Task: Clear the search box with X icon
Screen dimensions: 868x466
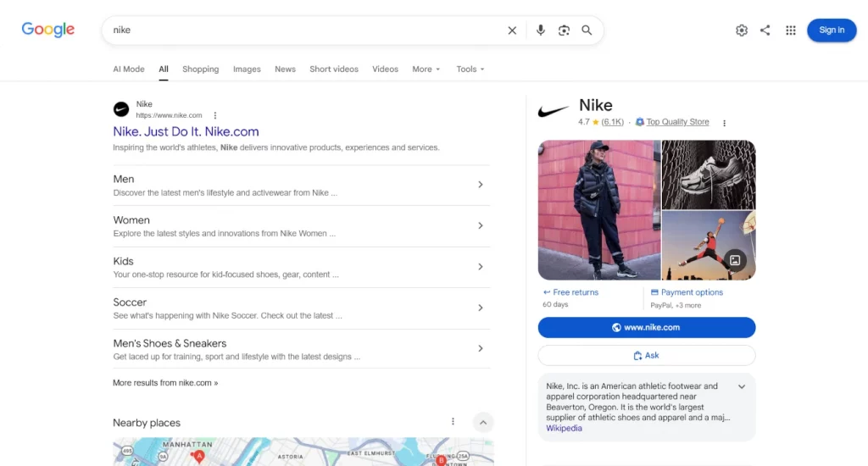Action: 512,31
